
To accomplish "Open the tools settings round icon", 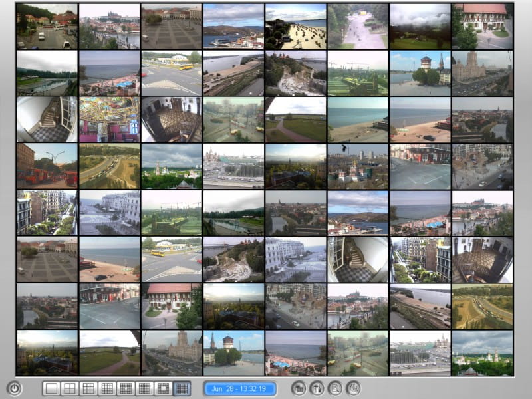I will 317,388.
